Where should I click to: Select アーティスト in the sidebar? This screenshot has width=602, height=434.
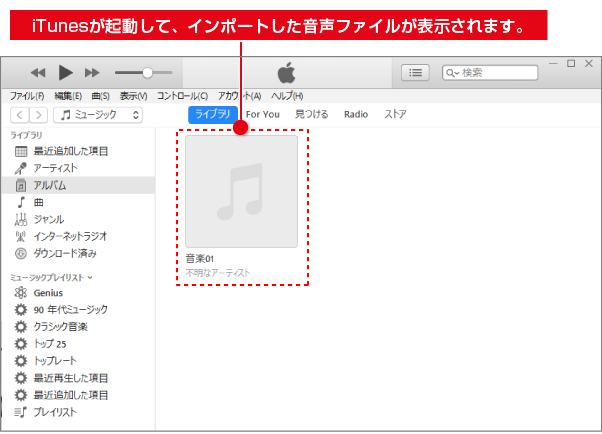pos(56,168)
